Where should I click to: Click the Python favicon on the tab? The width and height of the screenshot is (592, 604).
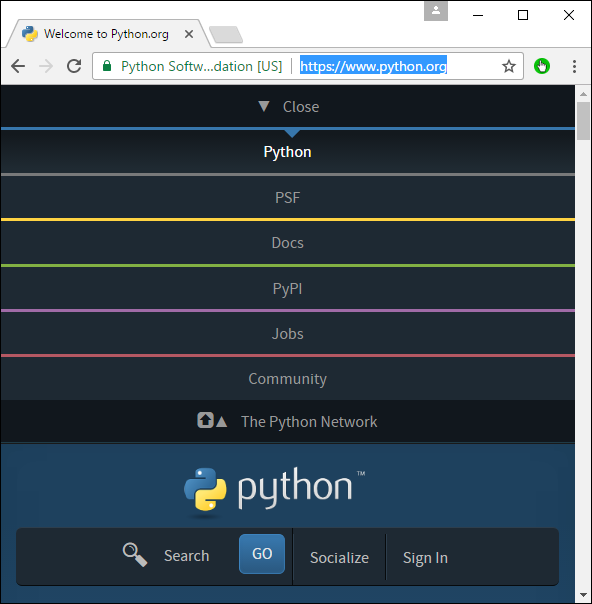click(x=30, y=34)
